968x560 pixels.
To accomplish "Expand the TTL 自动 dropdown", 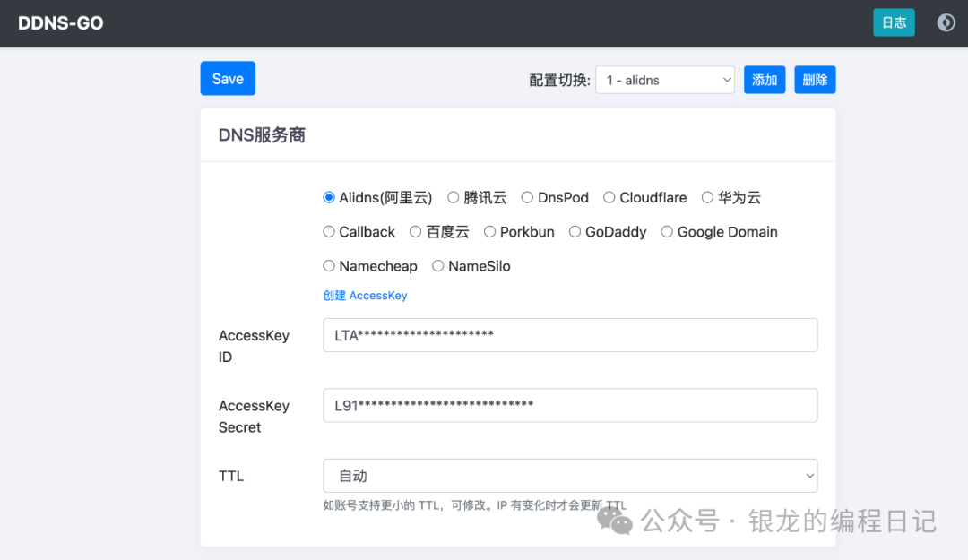I will click(570, 476).
